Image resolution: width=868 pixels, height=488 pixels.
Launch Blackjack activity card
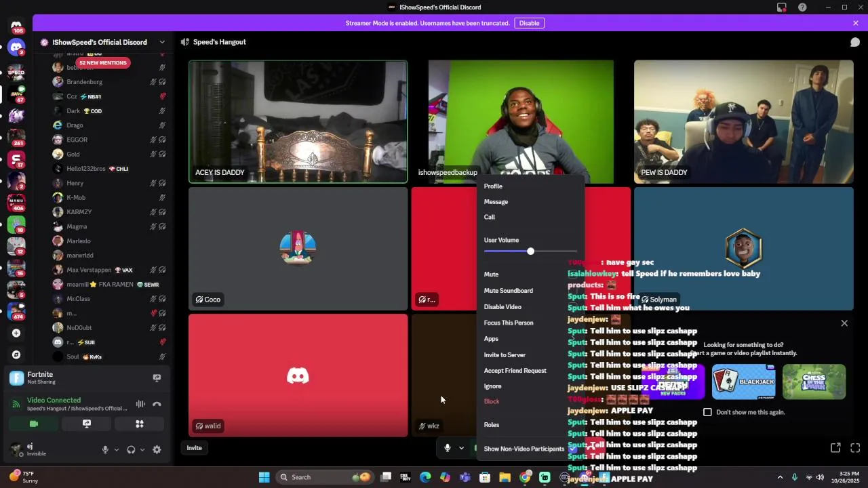point(744,382)
